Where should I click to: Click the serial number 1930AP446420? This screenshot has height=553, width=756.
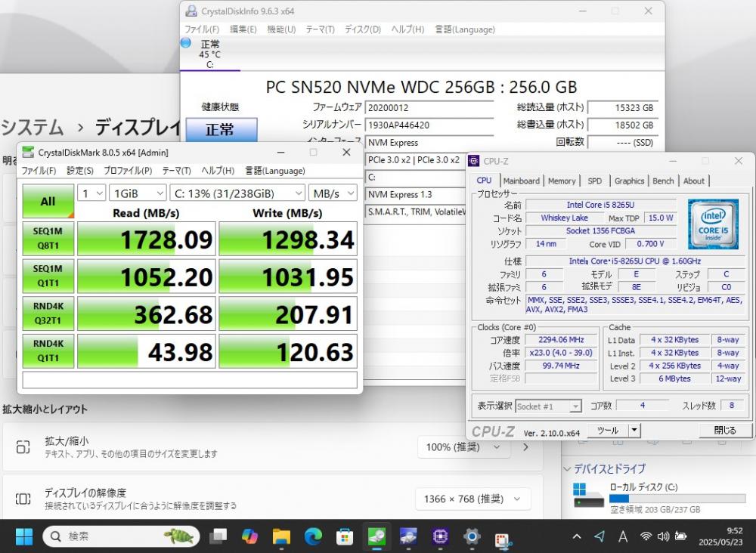pyautogui.click(x=429, y=125)
